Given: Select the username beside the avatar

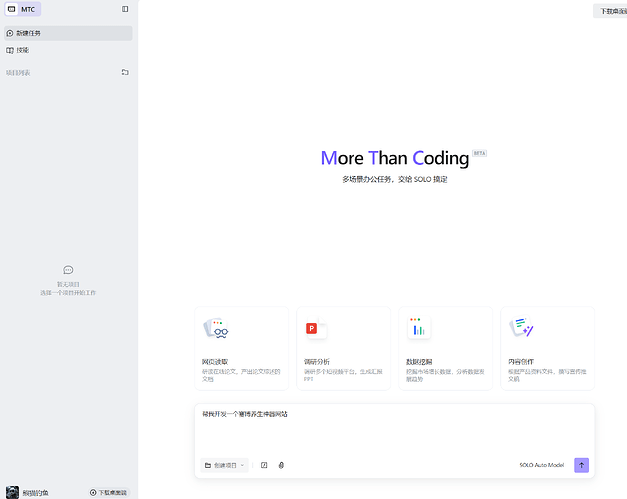Looking at the screenshot, I should pos(36,493).
